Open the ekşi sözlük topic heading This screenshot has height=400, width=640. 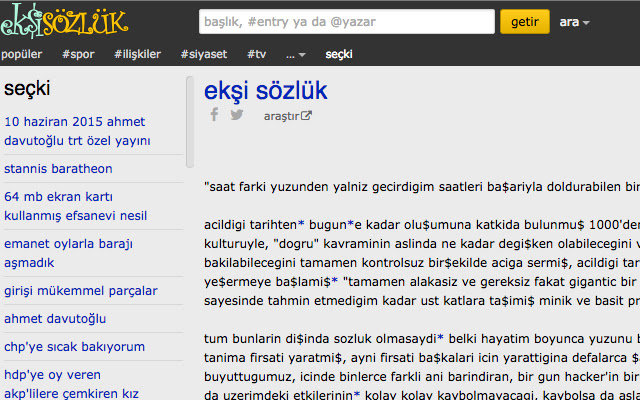coord(266,90)
